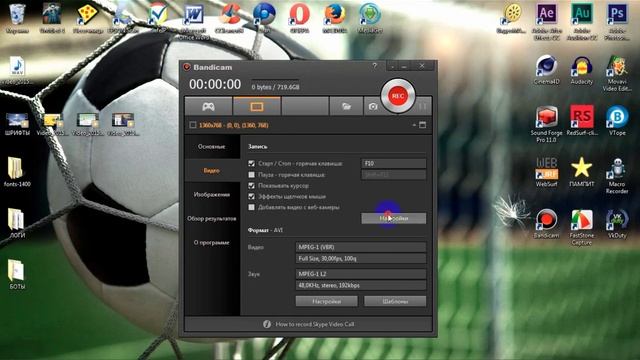
Task: Launch Opera browser from the desktop
Action: coord(300,18)
